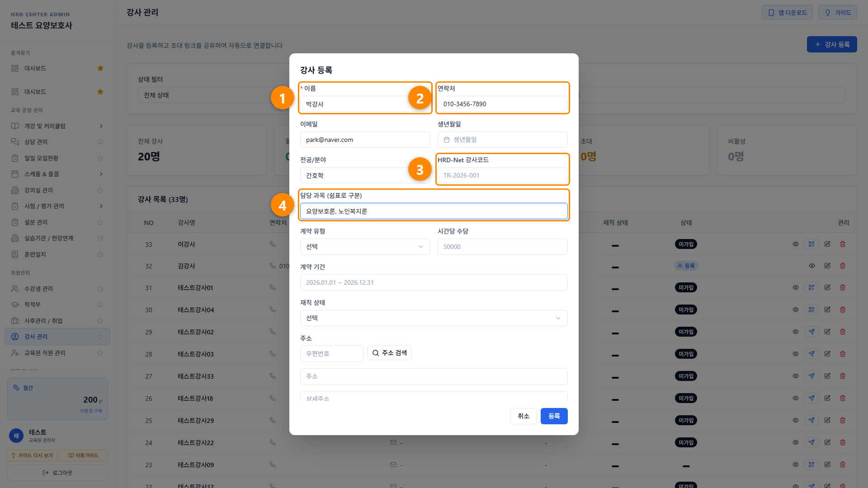
Task: Click the HRD-Net 강사코드 input field
Action: click(x=502, y=175)
